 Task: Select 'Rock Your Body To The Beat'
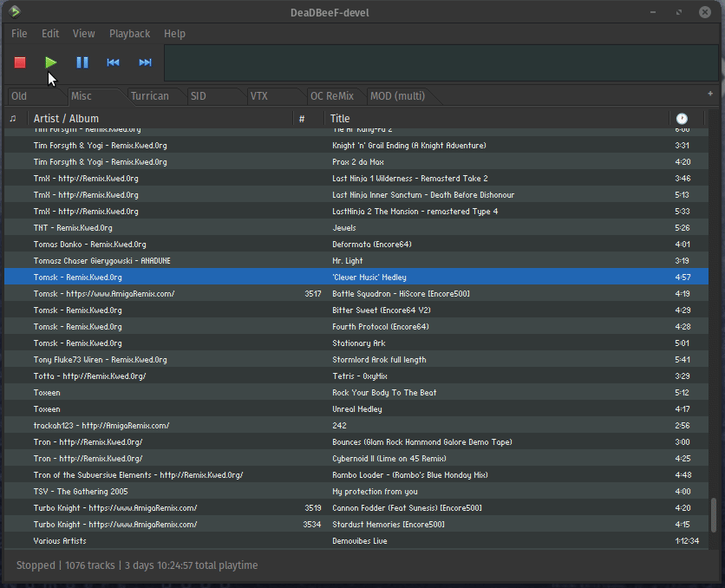pyautogui.click(x=356, y=393)
